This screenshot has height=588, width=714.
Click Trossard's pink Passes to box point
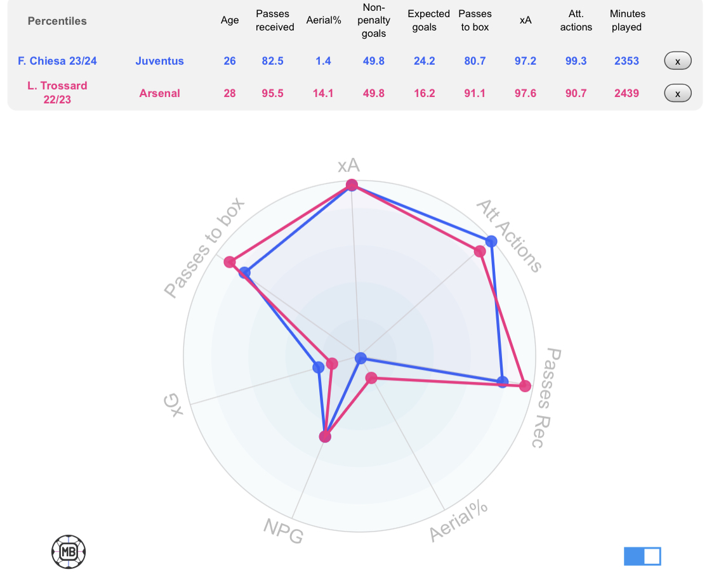(x=230, y=262)
